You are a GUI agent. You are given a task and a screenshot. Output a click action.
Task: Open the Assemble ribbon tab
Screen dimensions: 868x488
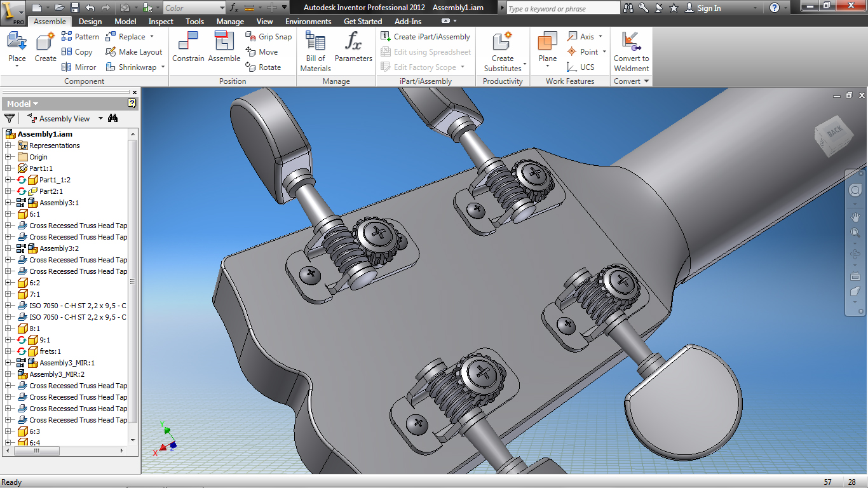point(50,22)
